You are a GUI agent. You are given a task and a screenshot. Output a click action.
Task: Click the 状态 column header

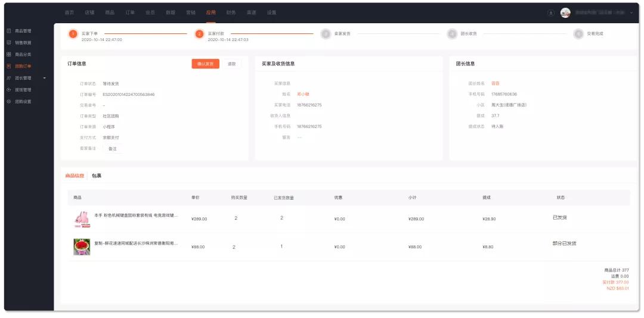click(560, 197)
